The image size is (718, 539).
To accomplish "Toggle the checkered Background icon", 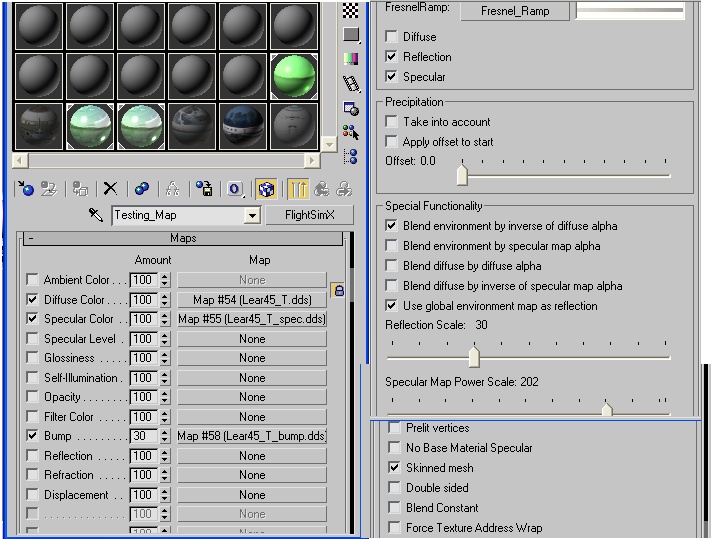I will 350,10.
